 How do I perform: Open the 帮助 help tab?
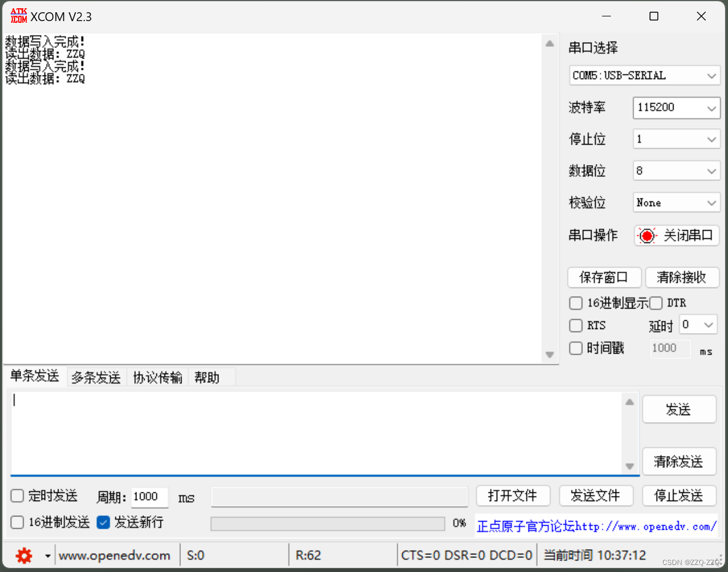coord(206,377)
